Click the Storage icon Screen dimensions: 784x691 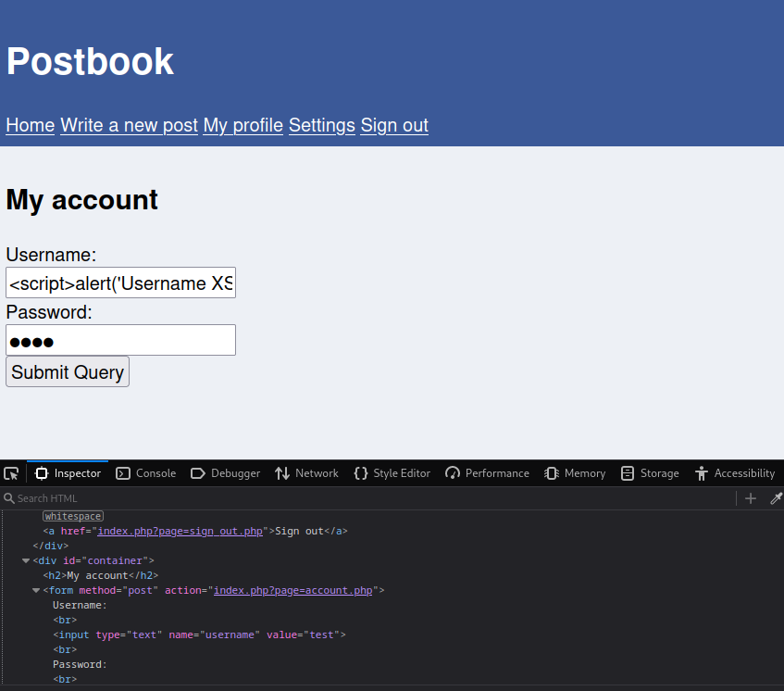point(627,473)
